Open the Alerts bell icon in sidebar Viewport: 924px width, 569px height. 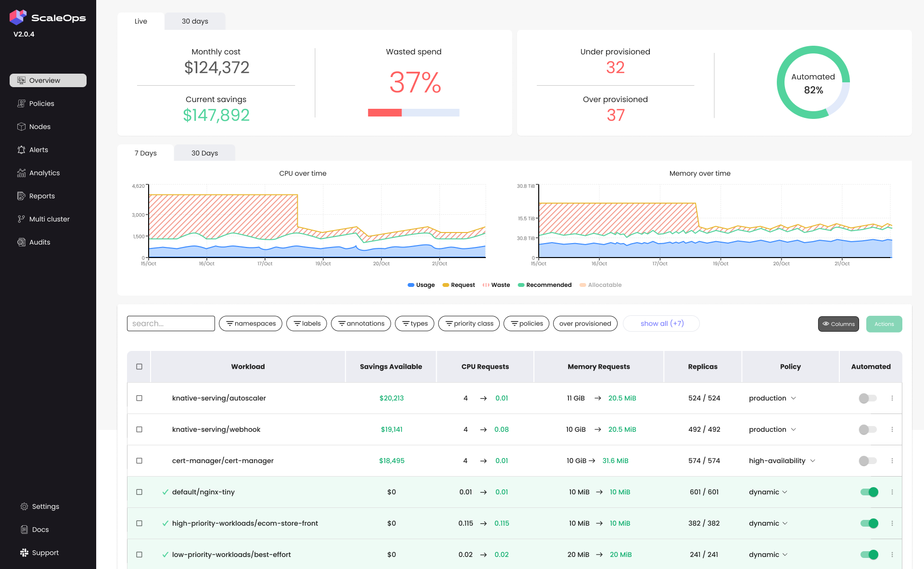click(21, 149)
